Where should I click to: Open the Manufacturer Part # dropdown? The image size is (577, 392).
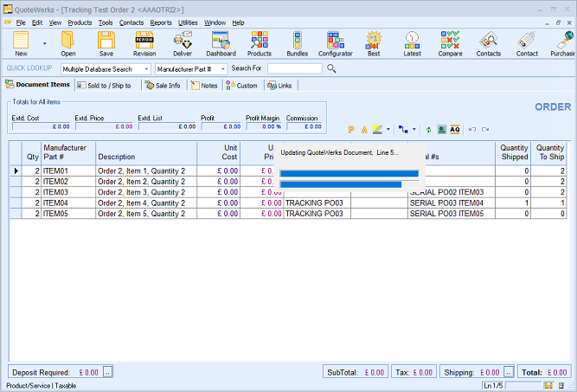(222, 68)
